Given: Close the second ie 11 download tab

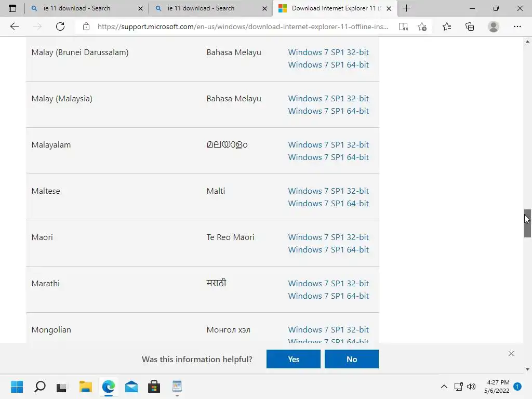Looking at the screenshot, I should pyautogui.click(x=264, y=8).
